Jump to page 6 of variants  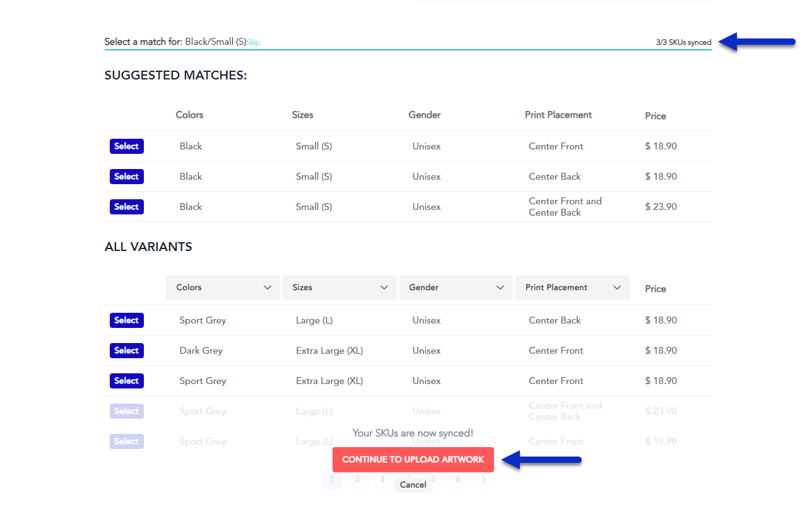[458, 479]
